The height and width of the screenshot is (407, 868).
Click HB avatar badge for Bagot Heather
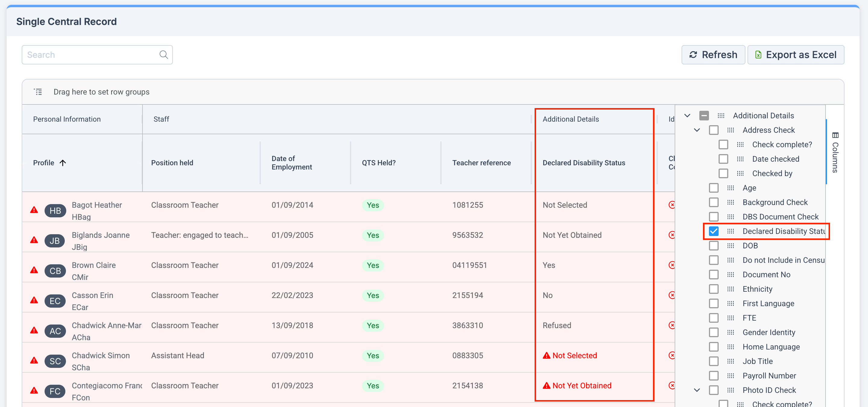[55, 211]
